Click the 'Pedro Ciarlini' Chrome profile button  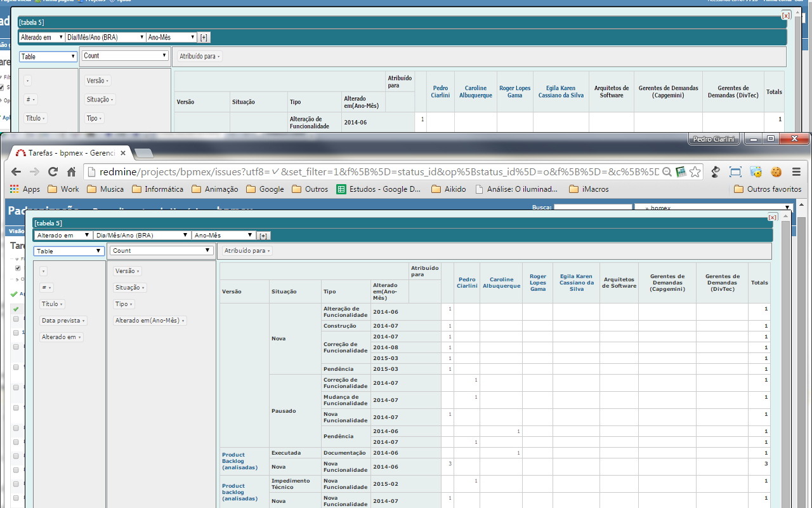pyautogui.click(x=714, y=139)
